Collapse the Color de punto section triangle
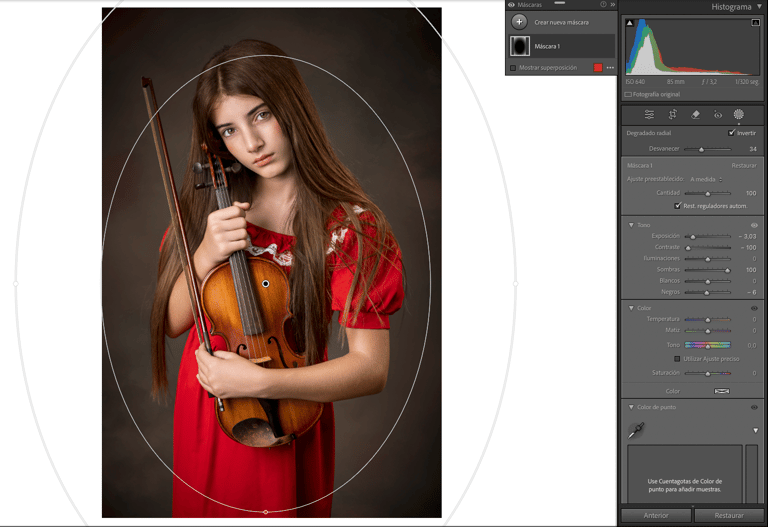Screen dimensions: 768x527 point(631,407)
